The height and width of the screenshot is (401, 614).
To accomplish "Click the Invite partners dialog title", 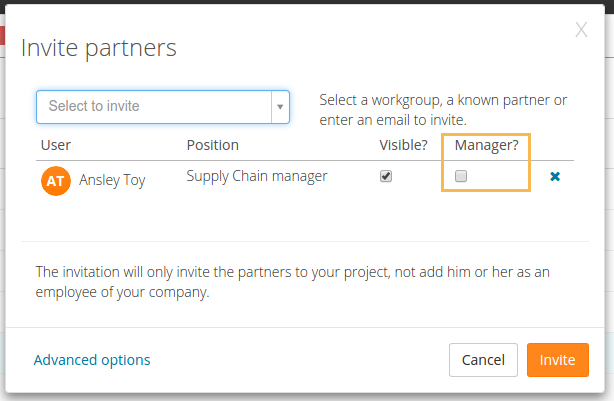I will tap(99, 47).
